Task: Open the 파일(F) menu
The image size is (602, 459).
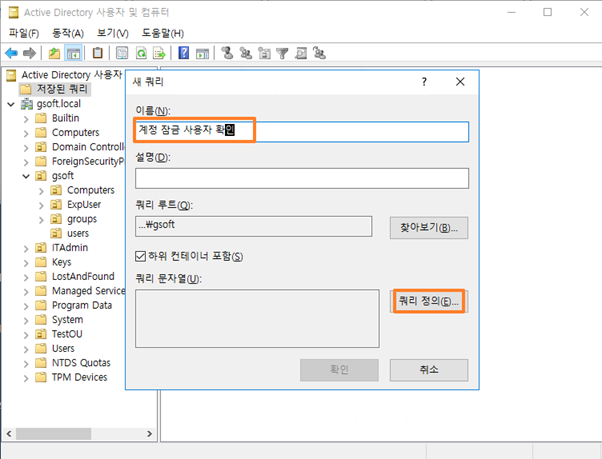Action: click(x=24, y=33)
